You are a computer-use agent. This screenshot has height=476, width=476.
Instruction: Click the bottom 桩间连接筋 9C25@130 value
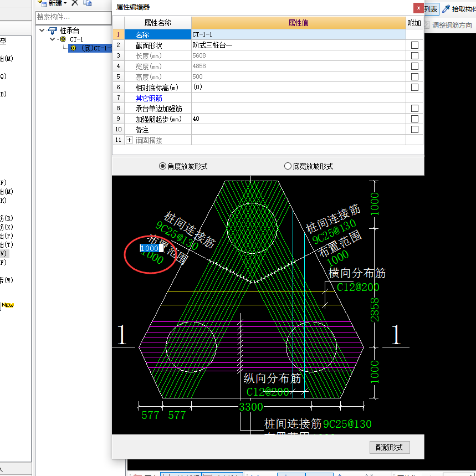point(347,424)
